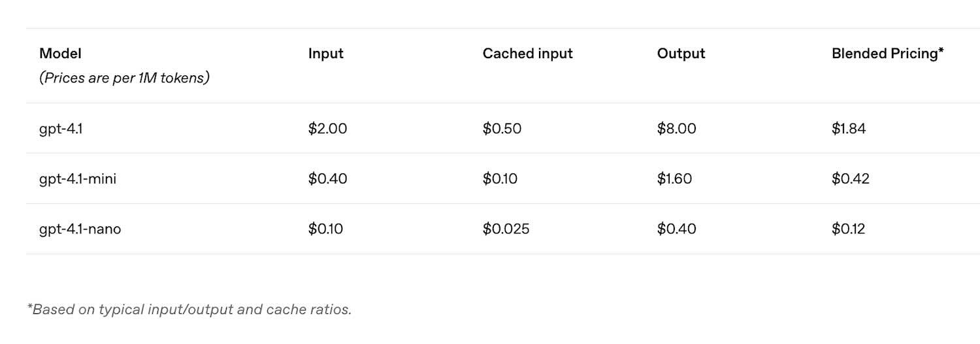Click the gpt-4.1 model name
Screen dimensions: 980x344
[x=61, y=129]
